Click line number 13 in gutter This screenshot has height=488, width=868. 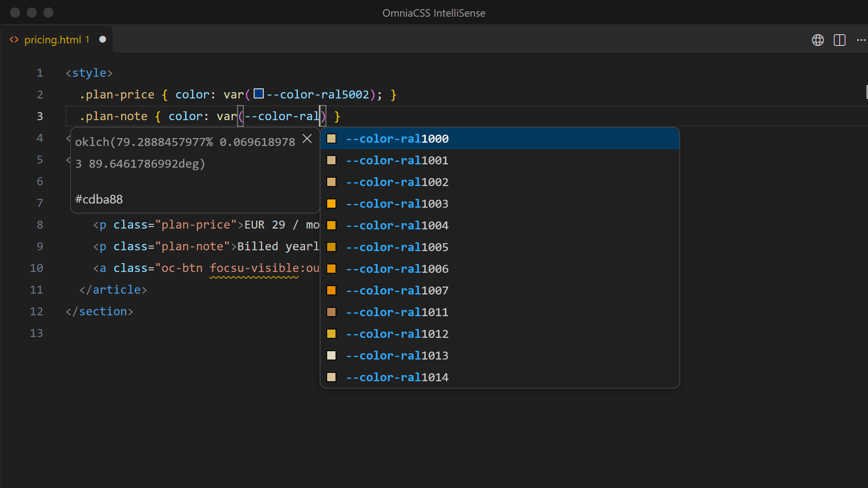click(x=36, y=333)
